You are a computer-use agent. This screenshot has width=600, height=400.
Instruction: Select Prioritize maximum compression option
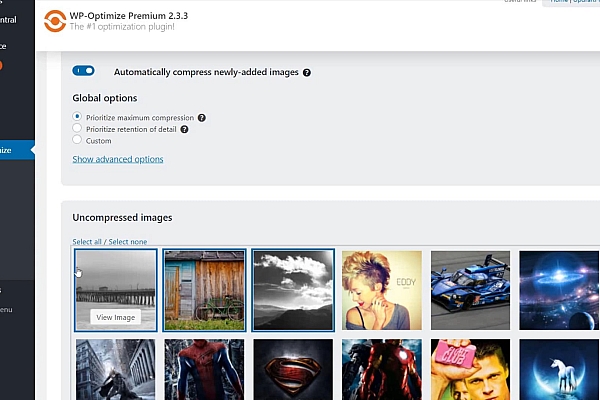77,116
